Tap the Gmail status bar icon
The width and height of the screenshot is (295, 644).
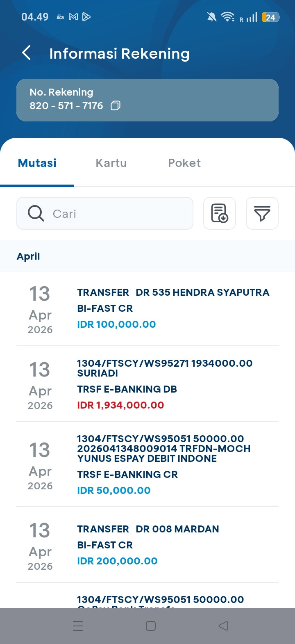point(73,17)
